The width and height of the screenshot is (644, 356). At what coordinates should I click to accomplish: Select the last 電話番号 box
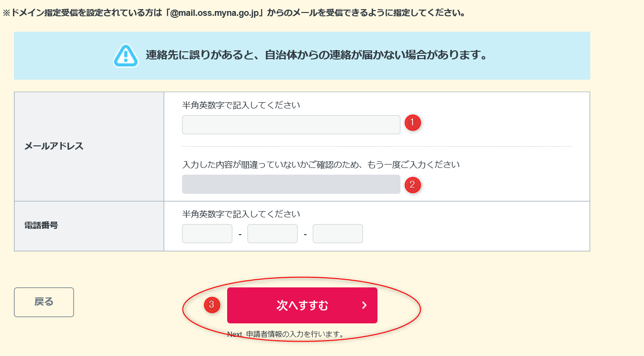pyautogui.click(x=338, y=234)
